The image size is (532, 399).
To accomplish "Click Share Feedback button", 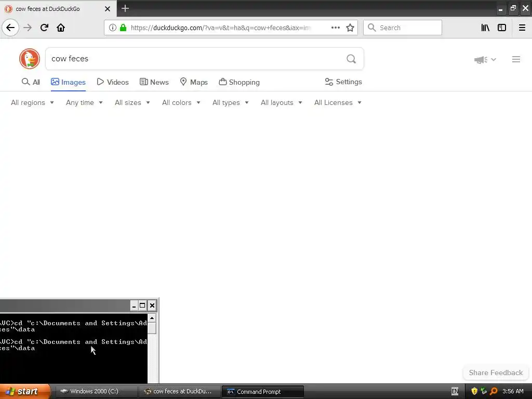I will pos(496,373).
